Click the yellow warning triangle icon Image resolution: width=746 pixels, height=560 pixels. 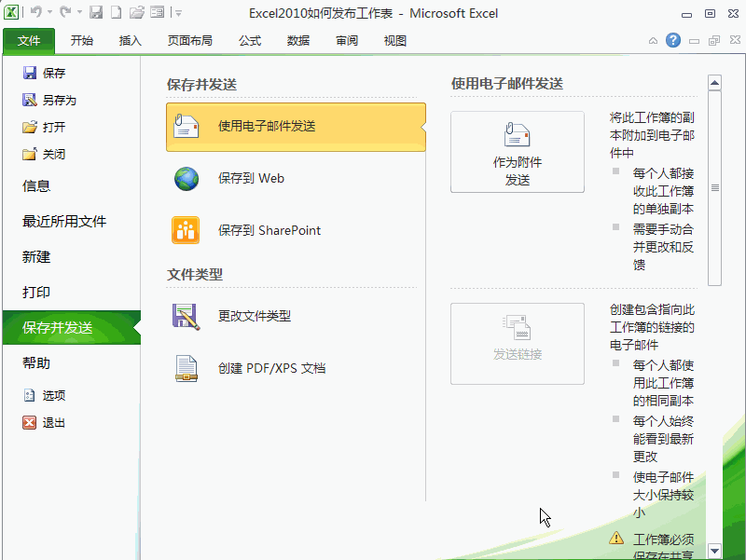coord(616,538)
